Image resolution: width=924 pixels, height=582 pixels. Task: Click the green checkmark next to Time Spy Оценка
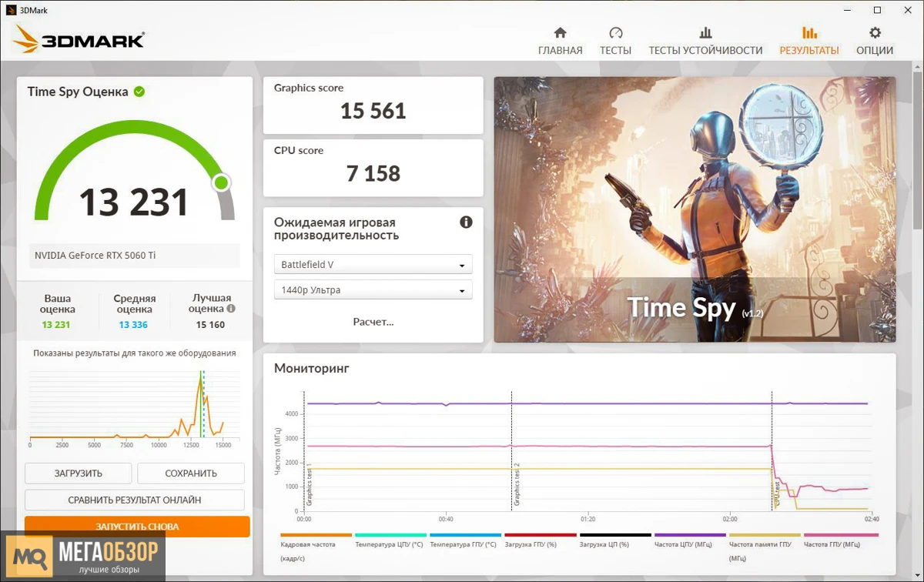139,92
